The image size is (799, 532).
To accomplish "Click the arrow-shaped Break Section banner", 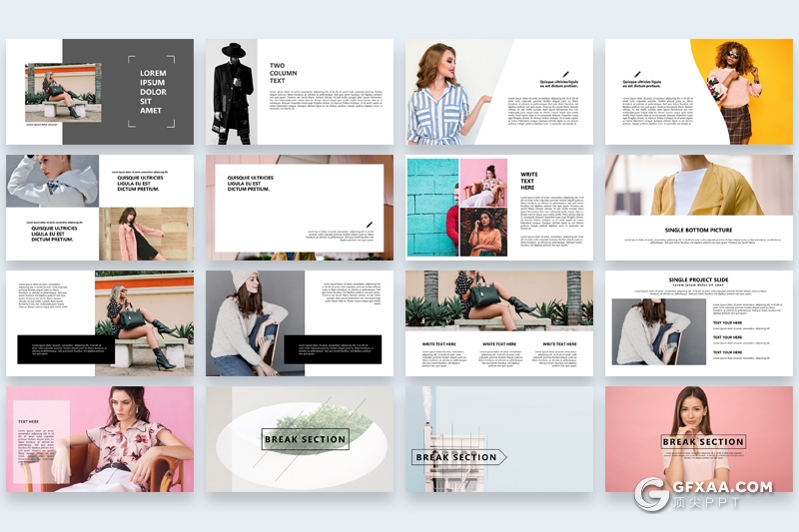I will click(459, 457).
